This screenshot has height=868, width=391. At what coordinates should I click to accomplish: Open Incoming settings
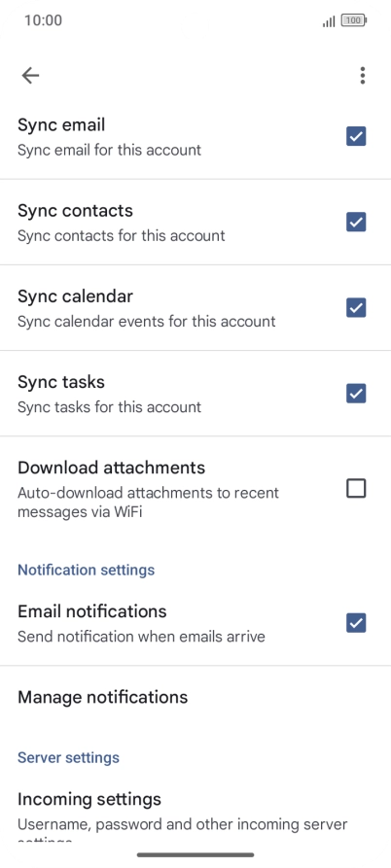point(195,814)
